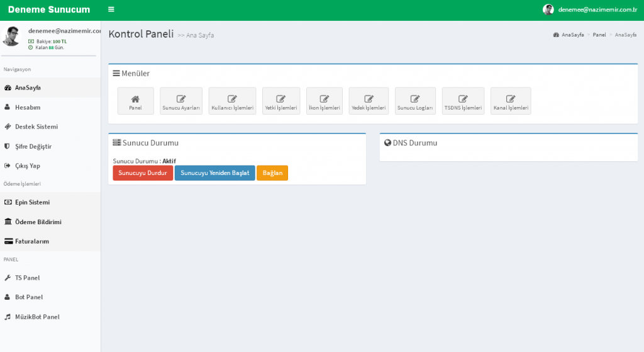
Task: Open MüzikBot Panel in the sidebar
Action: 50,317
